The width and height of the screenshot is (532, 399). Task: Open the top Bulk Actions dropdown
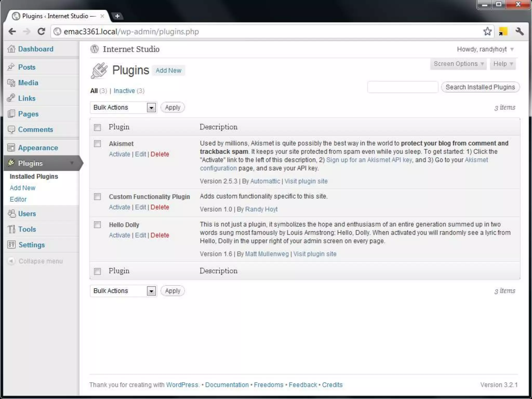123,107
